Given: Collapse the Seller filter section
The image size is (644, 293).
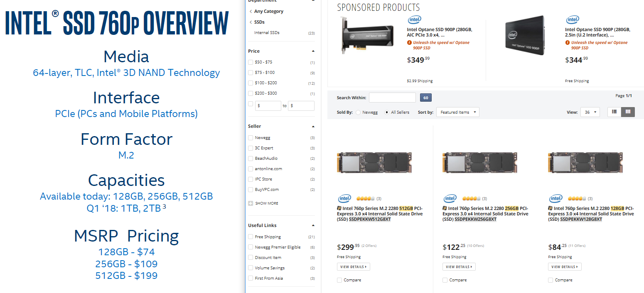Looking at the screenshot, I should 313,127.
